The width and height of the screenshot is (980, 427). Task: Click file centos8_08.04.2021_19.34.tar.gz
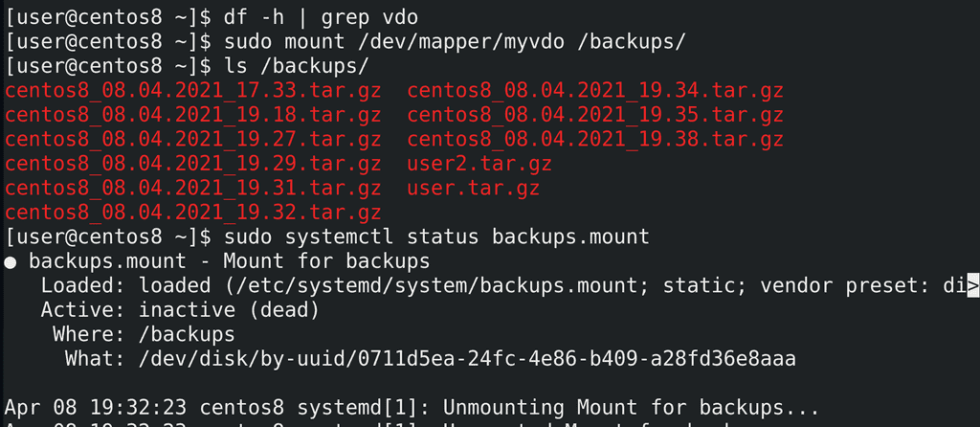pos(595,91)
